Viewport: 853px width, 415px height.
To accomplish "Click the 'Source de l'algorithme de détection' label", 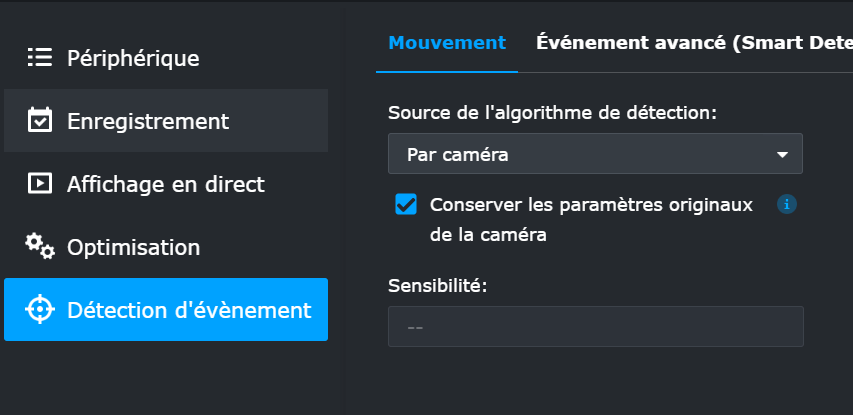I will point(552,113).
